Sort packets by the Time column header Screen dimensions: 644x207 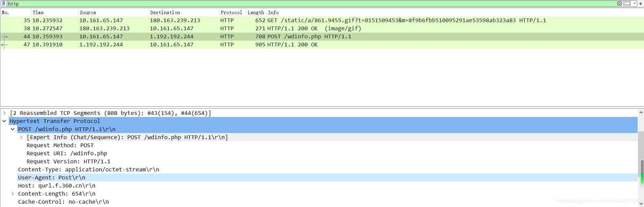(54, 12)
